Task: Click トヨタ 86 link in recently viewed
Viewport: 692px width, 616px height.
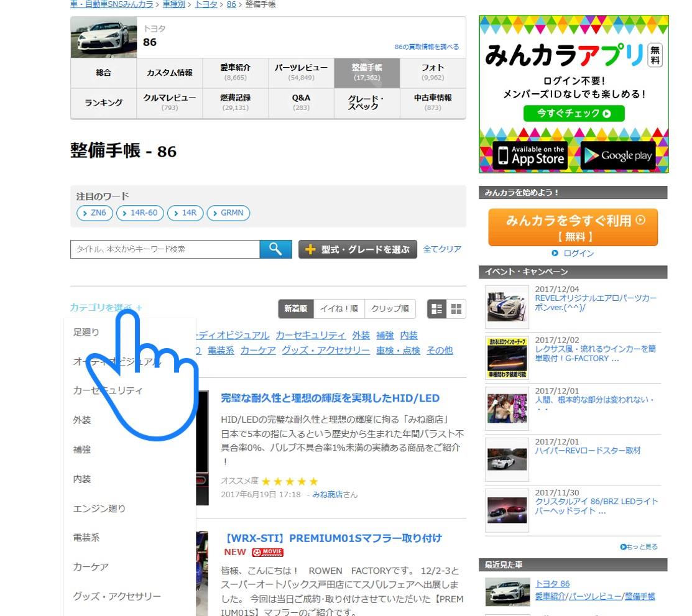Action: point(553,584)
